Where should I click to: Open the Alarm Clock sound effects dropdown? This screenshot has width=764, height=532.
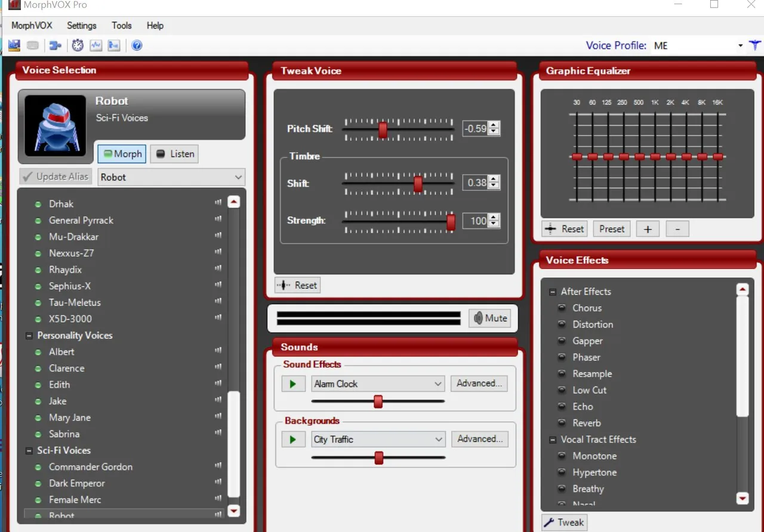[378, 383]
